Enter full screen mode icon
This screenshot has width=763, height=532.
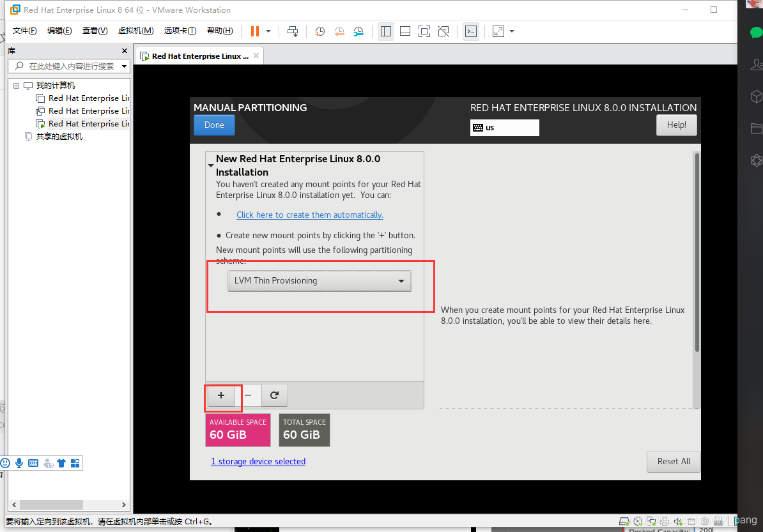click(x=424, y=31)
